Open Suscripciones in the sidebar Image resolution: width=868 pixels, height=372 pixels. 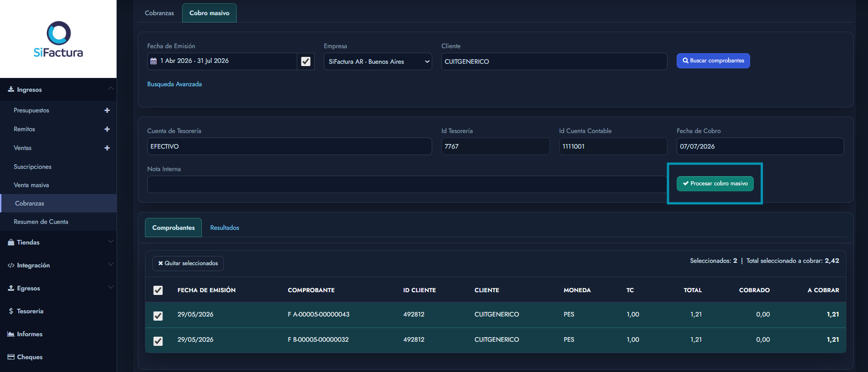tap(33, 167)
